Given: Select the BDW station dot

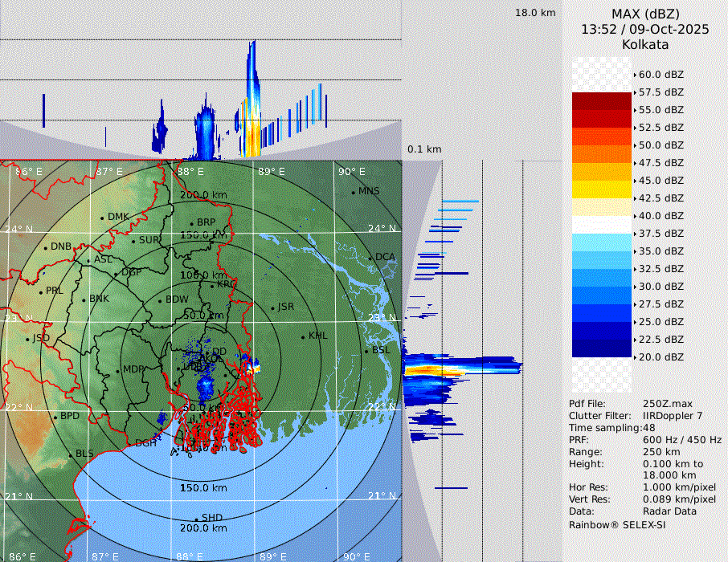Looking at the screenshot, I should tap(160, 301).
